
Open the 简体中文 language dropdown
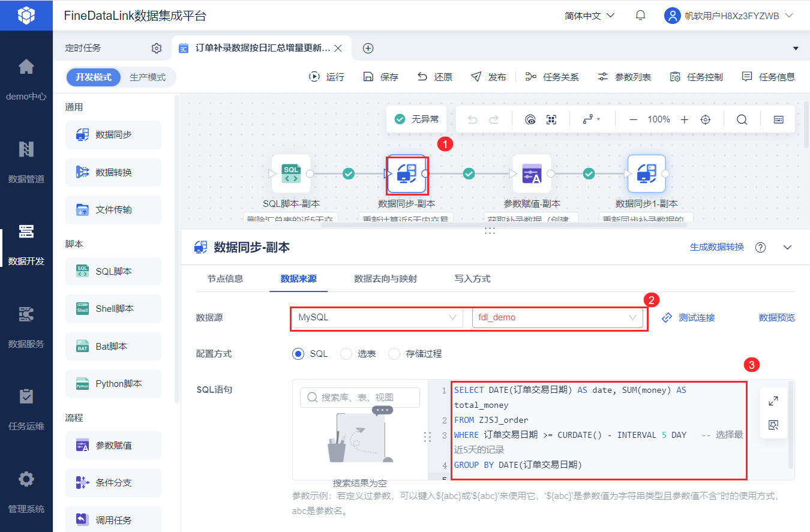(590, 16)
